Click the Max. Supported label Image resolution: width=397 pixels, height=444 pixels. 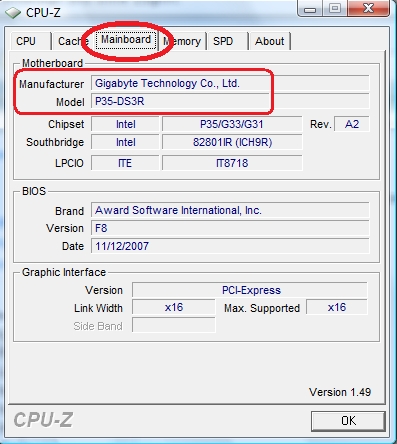tap(262, 308)
